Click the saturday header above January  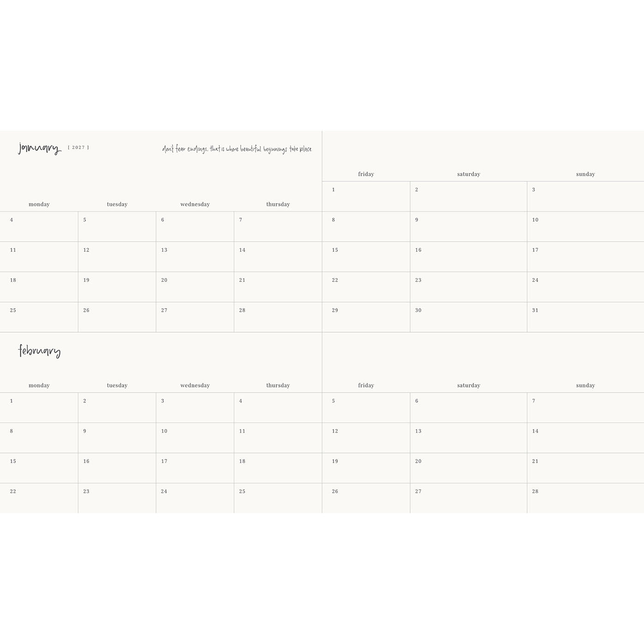(x=469, y=174)
